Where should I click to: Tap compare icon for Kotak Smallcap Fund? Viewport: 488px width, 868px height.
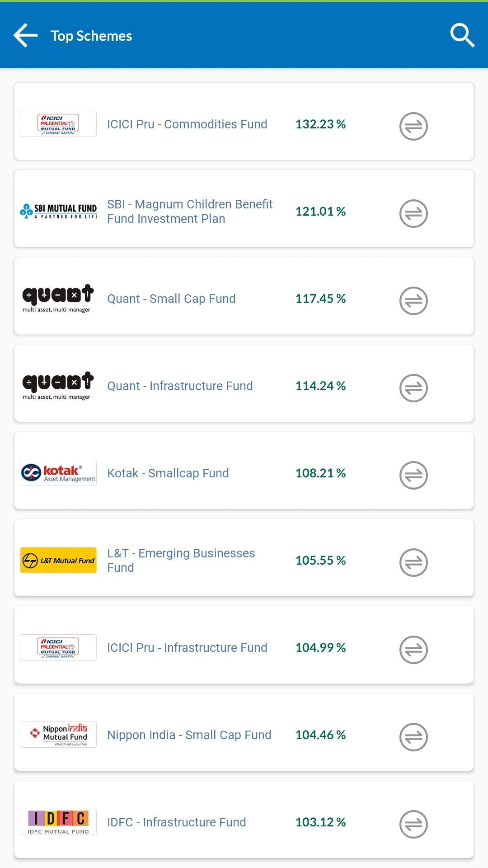pos(413,475)
